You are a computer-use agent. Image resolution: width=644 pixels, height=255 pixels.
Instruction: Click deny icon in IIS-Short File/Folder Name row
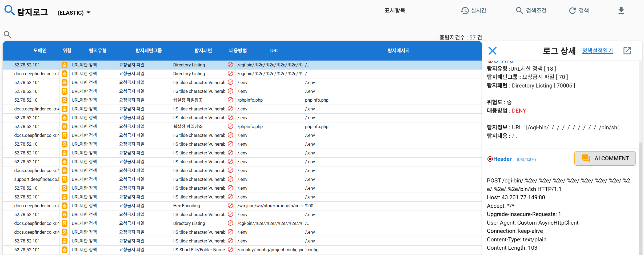(x=230, y=249)
